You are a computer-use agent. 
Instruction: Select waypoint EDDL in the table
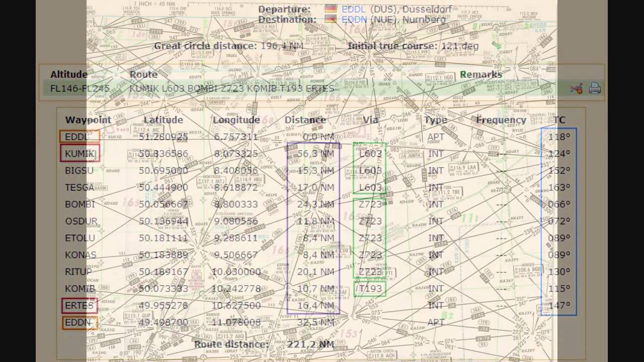(x=77, y=137)
